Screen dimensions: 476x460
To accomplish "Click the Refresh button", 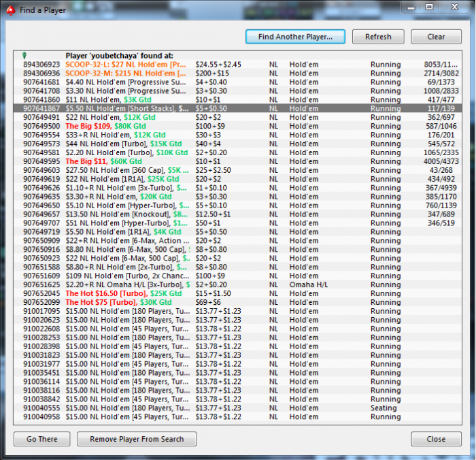I will (x=378, y=37).
